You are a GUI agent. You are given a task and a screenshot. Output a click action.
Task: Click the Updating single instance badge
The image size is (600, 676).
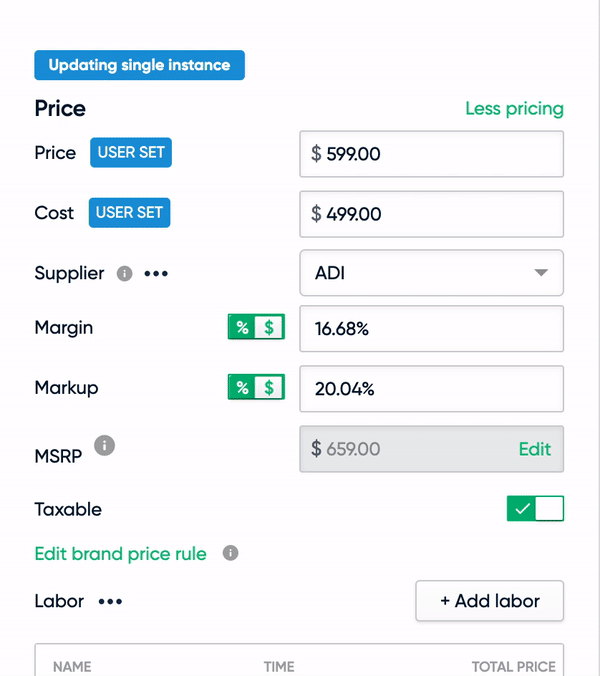[x=140, y=65]
